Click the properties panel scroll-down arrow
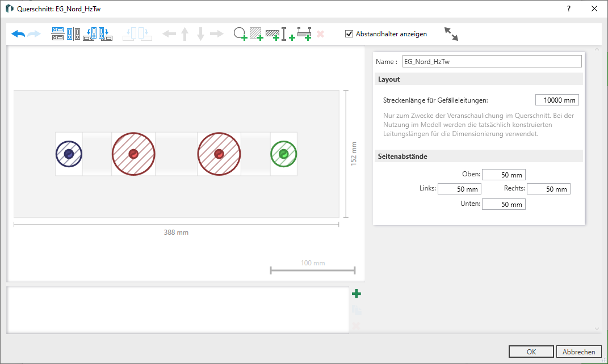This screenshot has height=364, width=608. coord(597,329)
